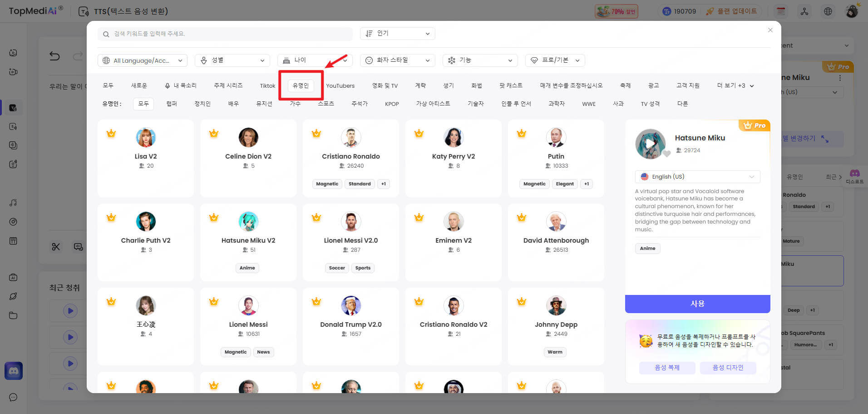Close the voice selection dialog
Screen dimensions: 868x414
tap(770, 30)
